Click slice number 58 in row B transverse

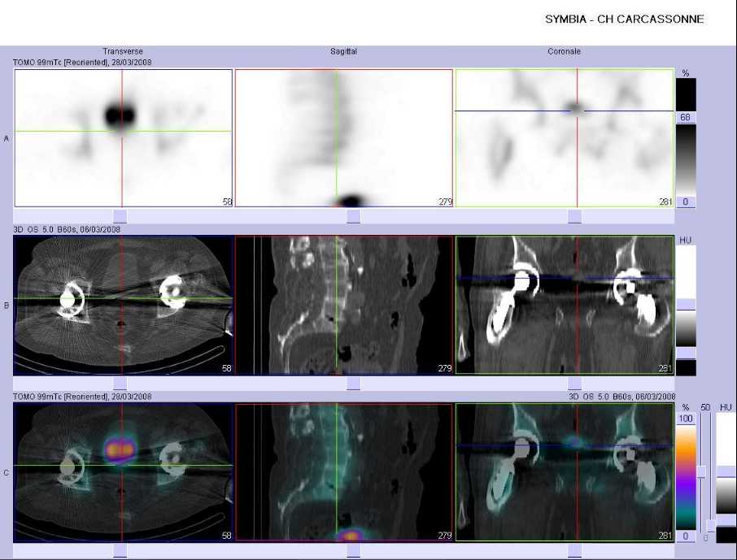click(x=227, y=368)
